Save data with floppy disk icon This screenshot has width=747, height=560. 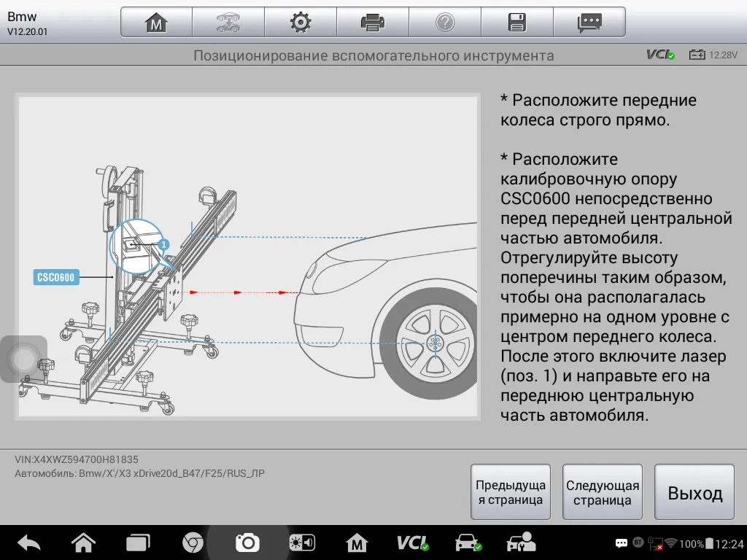(x=517, y=23)
